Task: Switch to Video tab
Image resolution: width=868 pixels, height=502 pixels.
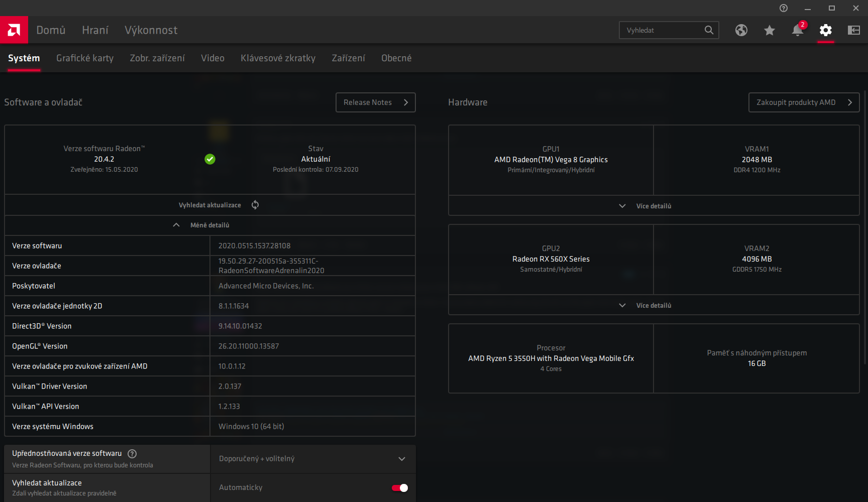Action: point(212,58)
